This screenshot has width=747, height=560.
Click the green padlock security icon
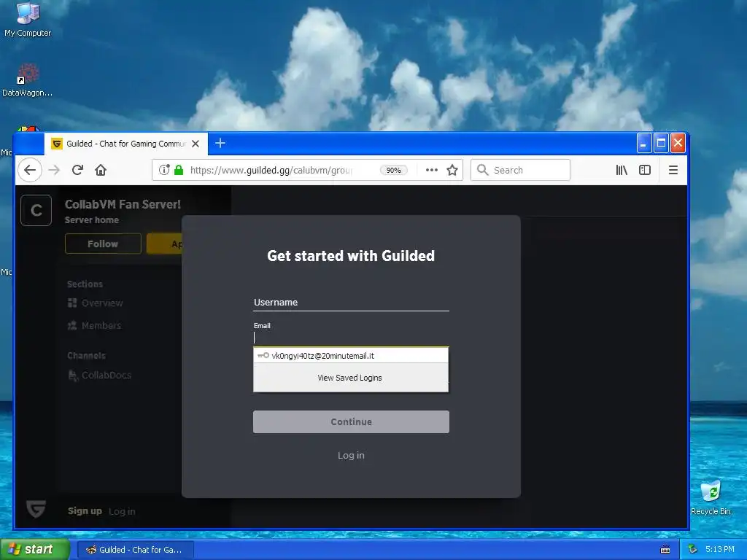coord(179,170)
